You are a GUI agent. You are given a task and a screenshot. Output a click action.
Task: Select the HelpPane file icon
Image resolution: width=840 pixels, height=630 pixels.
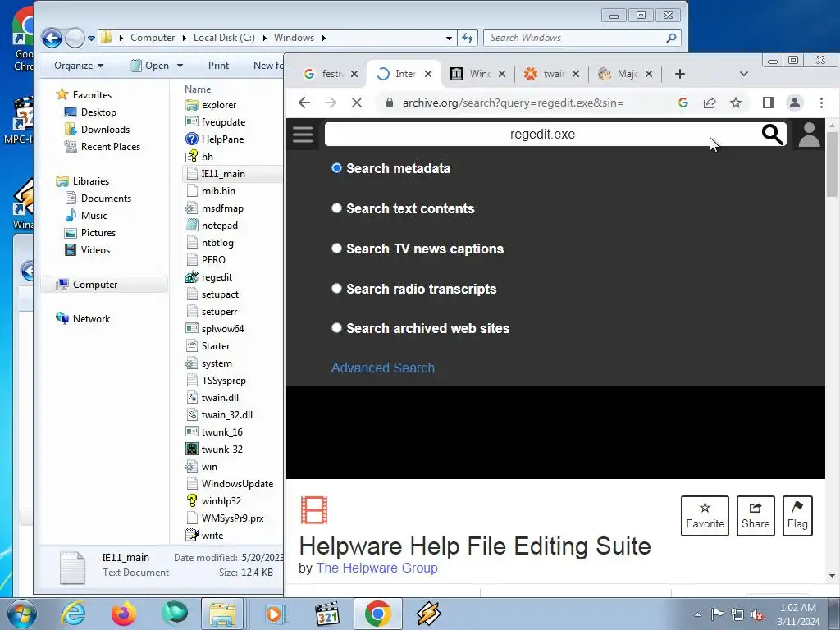pos(192,139)
